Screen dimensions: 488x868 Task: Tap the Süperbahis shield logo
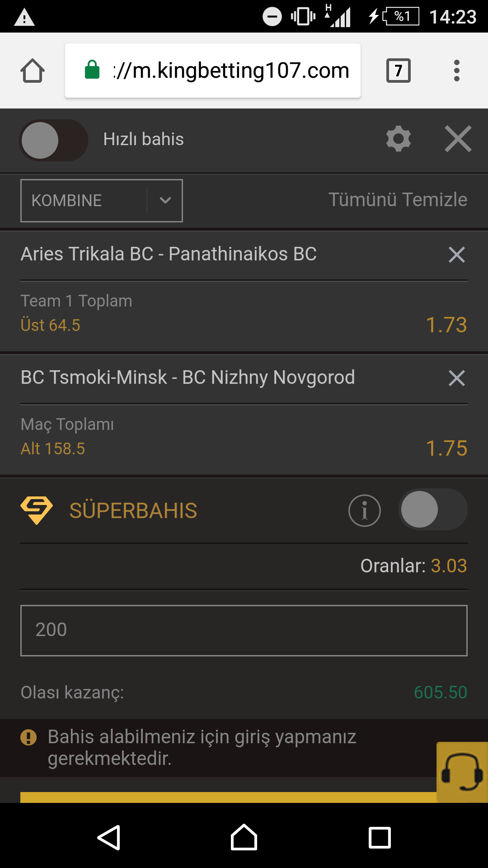pos(37,510)
